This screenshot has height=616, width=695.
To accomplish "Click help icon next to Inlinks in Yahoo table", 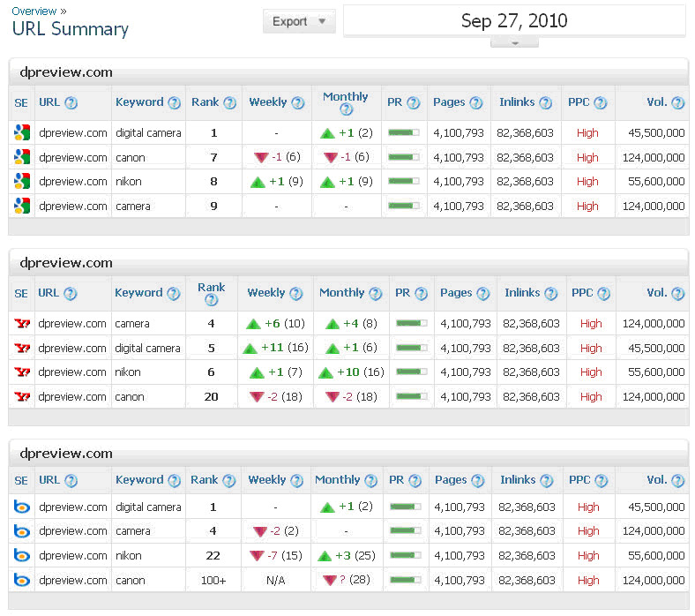I will coord(551,294).
